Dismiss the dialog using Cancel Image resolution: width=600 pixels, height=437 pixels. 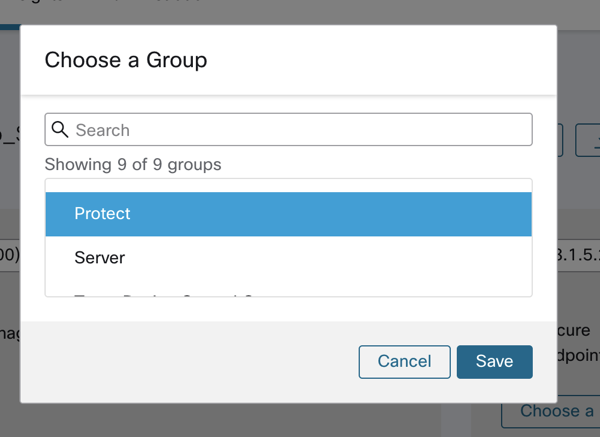404,362
